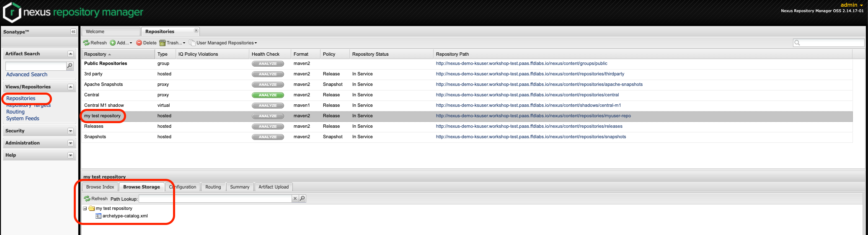Image resolution: width=868 pixels, height=235 pixels.
Task: Open the public group repository path link
Action: [x=522, y=64]
